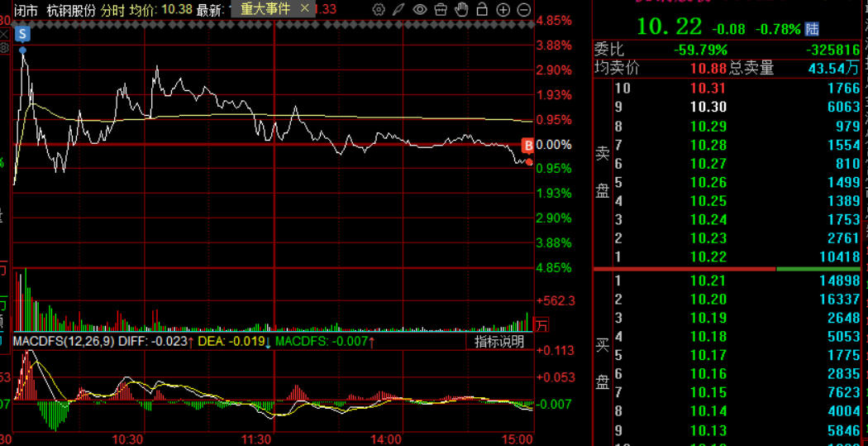The width and height of the screenshot is (868, 446).
Task: Select sell level 8 price 10.29
Action: (x=708, y=126)
